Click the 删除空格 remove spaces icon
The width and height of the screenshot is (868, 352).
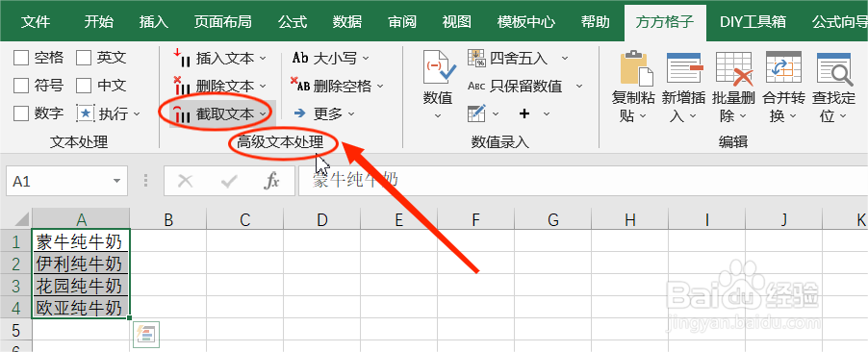pos(300,86)
